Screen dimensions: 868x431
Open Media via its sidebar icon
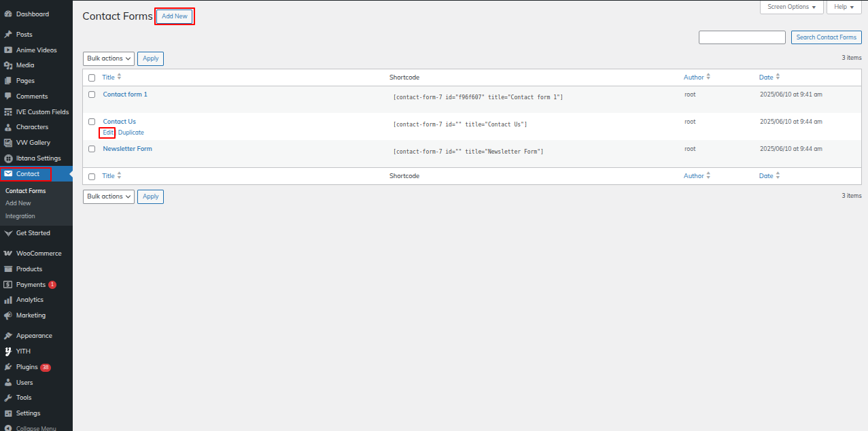(8, 65)
